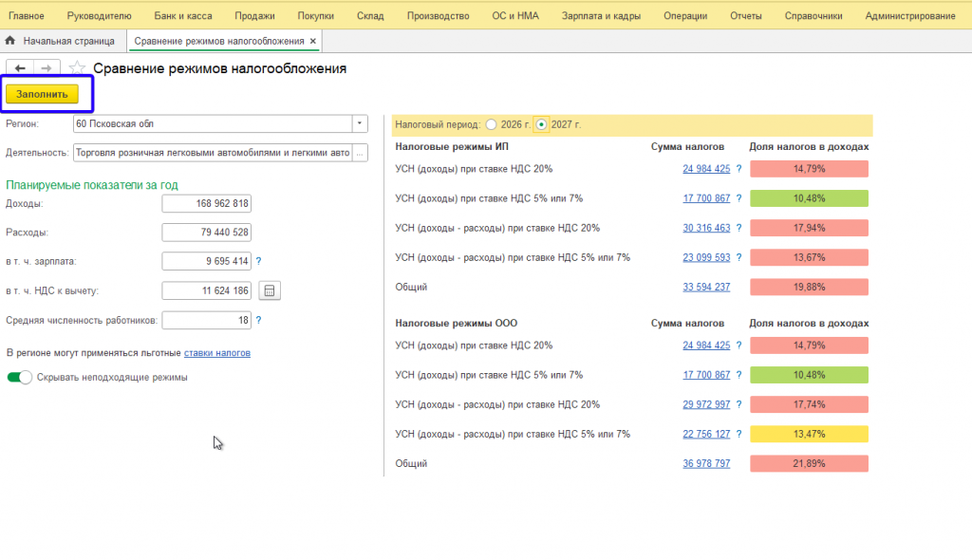
Task: Click the yellow 13,47% share bar
Action: pyautogui.click(x=809, y=434)
